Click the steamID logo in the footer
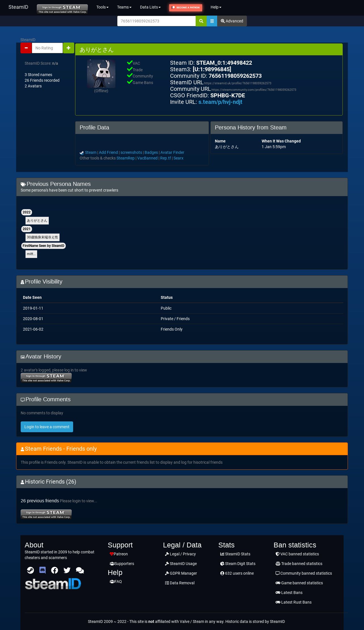This screenshot has height=630, width=364. pos(53,584)
